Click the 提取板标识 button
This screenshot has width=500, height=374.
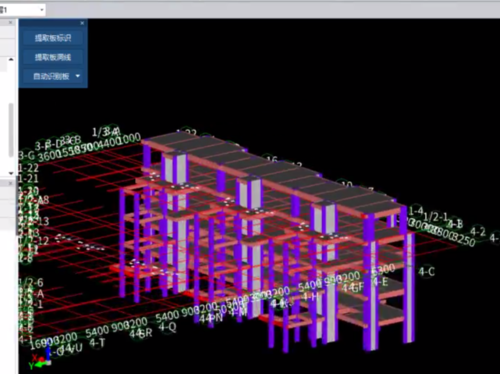53,38
